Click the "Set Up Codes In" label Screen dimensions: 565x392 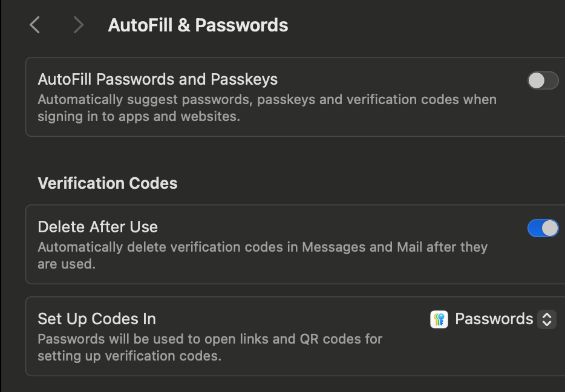97,319
